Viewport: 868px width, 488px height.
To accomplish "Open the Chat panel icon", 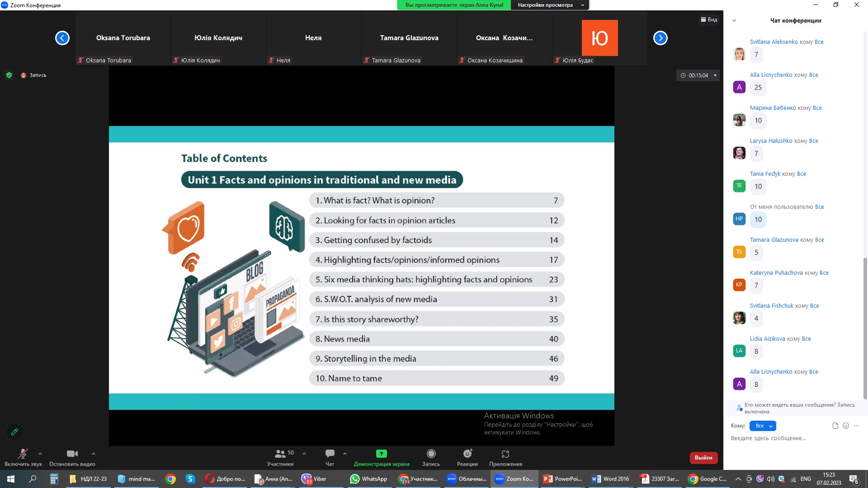I will point(330,454).
